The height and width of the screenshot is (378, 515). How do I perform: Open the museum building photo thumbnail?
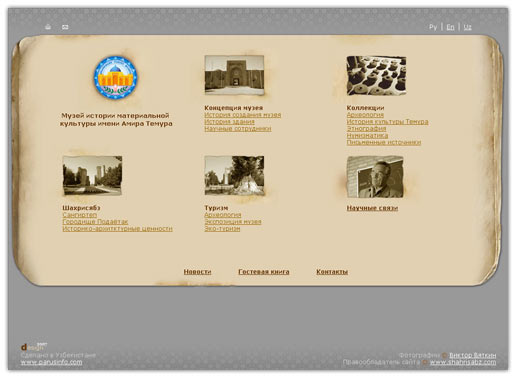[234, 75]
